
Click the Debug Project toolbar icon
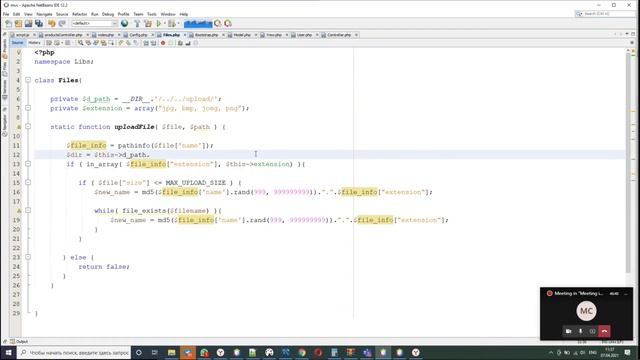(172, 24)
